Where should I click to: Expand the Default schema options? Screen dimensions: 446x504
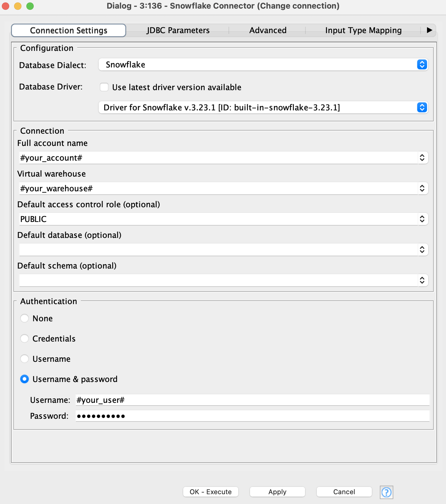tap(422, 280)
